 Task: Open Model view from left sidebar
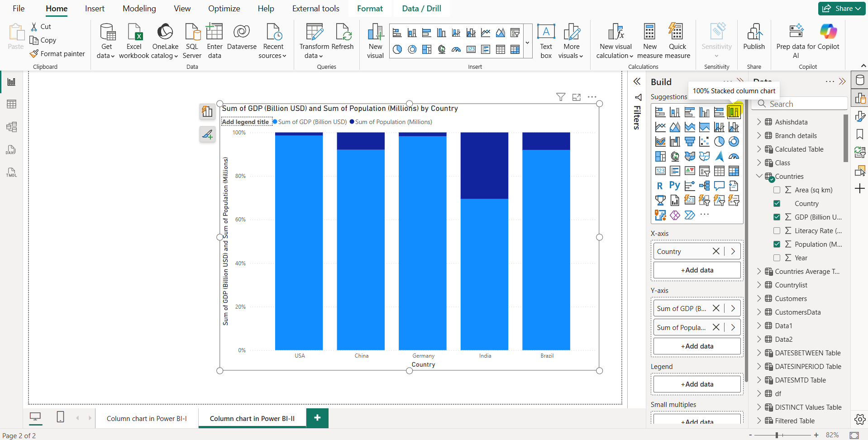point(11,127)
